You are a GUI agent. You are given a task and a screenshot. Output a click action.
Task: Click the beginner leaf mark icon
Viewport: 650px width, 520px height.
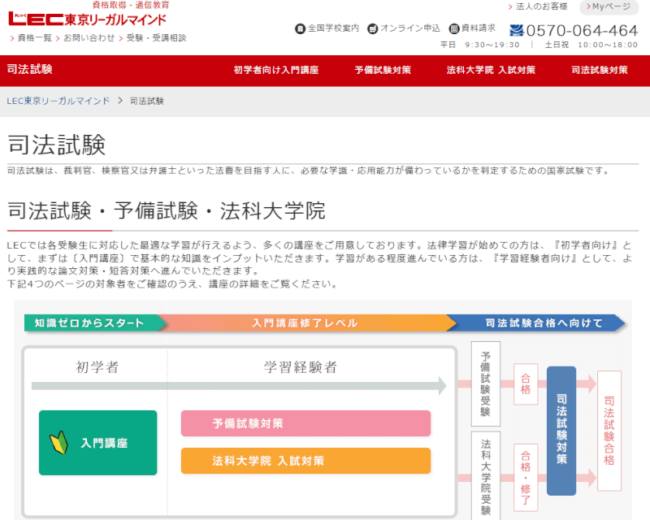(x=59, y=442)
